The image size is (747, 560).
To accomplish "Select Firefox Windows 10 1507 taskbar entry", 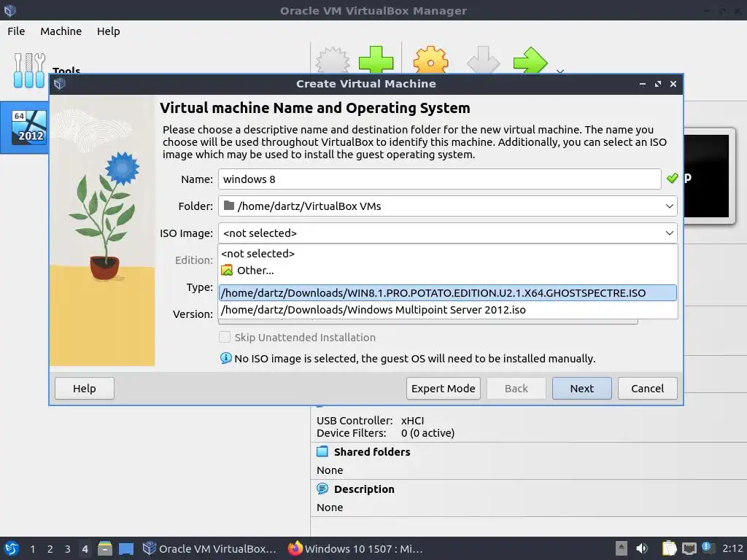I will (x=355, y=549).
